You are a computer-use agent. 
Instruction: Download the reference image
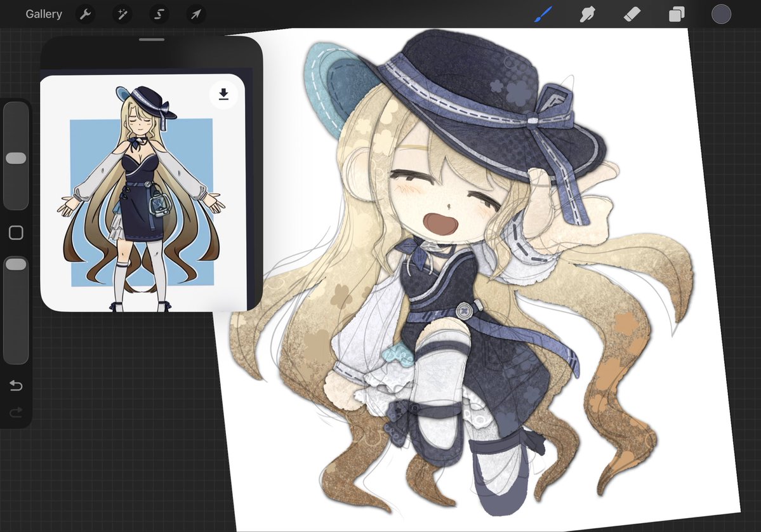[223, 94]
